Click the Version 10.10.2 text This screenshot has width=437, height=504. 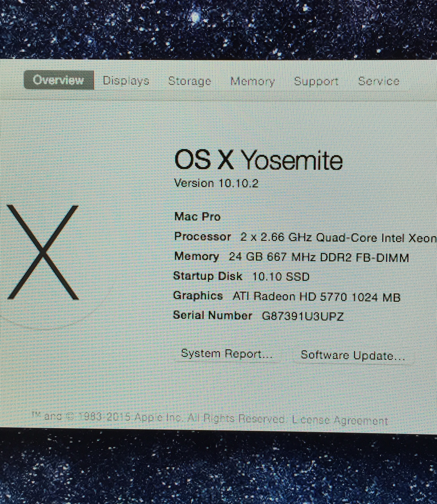(x=216, y=183)
